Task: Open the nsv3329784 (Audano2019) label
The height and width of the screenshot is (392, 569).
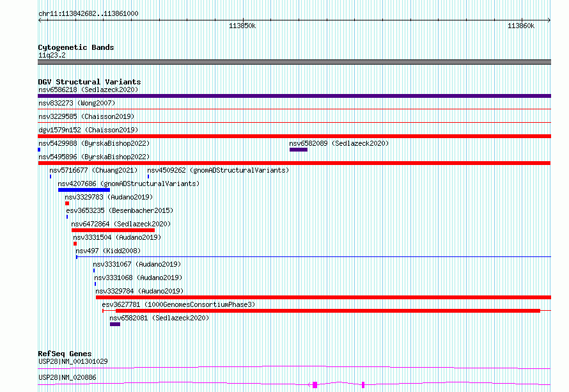Action: coord(139,291)
